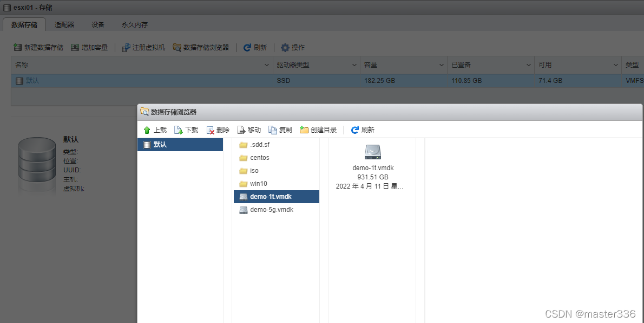Open the 操作 actions gear menu

[293, 48]
